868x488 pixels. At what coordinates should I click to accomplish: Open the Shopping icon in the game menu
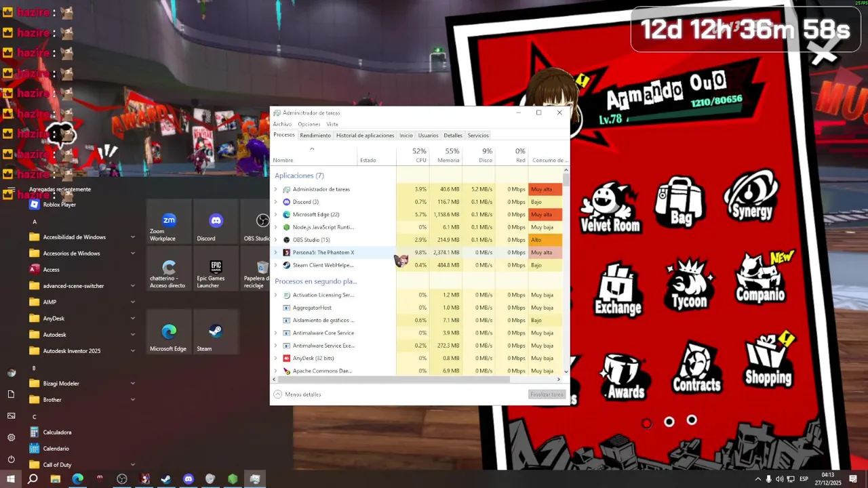pyautogui.click(x=768, y=360)
